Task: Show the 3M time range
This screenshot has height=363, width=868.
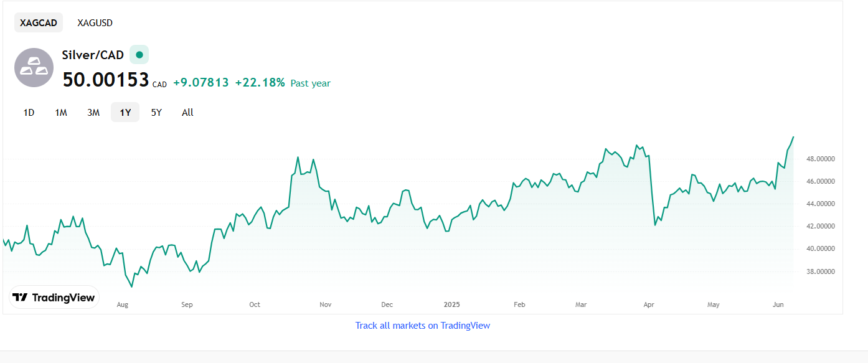Action: coord(93,113)
